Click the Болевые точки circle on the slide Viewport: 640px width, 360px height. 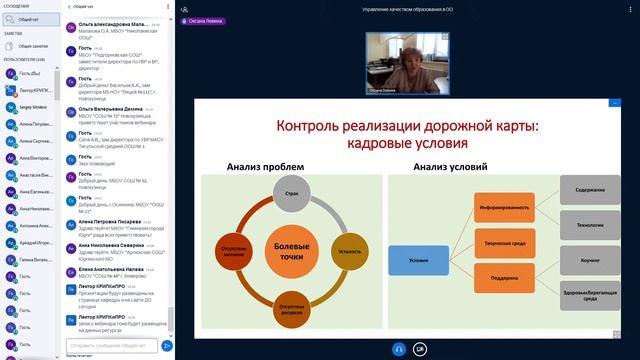[291, 251]
